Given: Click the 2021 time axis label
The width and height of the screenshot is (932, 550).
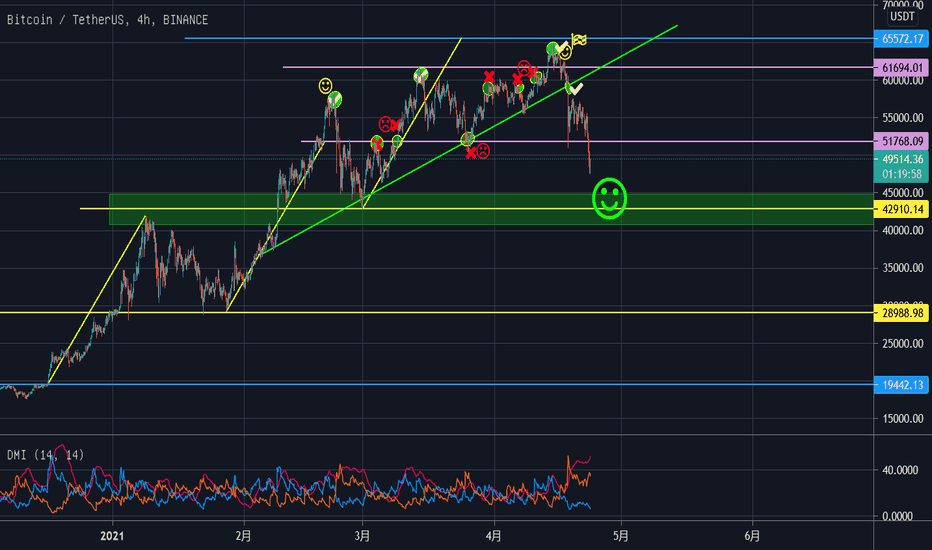Looking at the screenshot, I should pos(112,536).
